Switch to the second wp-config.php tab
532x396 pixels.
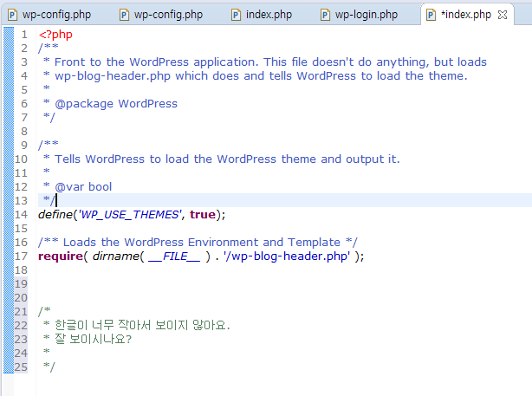pos(161,15)
